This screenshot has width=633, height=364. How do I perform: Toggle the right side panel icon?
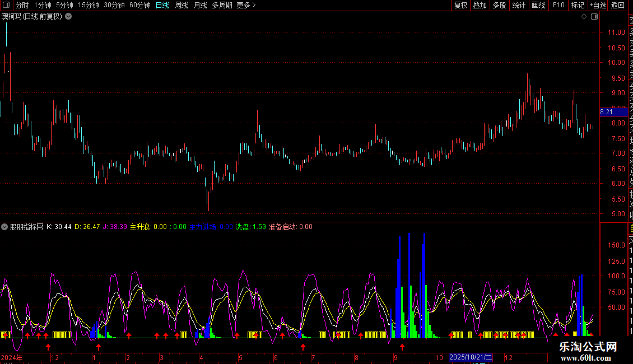(x=594, y=17)
